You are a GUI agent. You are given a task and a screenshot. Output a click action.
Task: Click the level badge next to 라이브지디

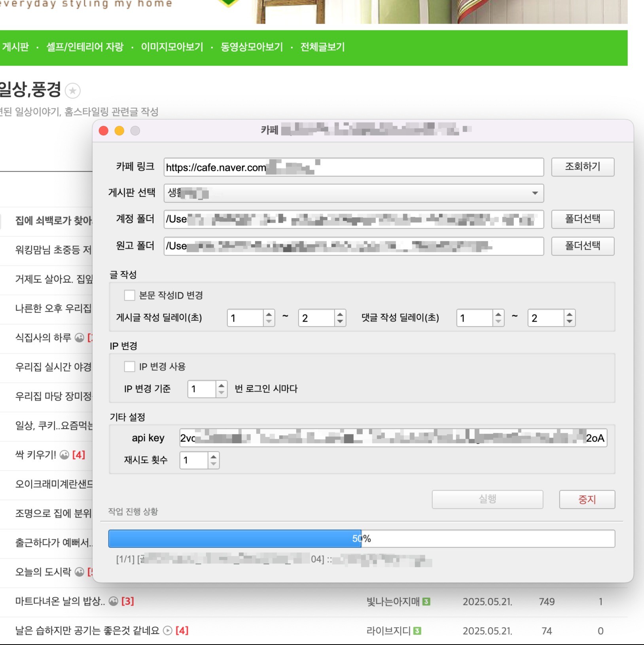pyautogui.click(x=417, y=631)
